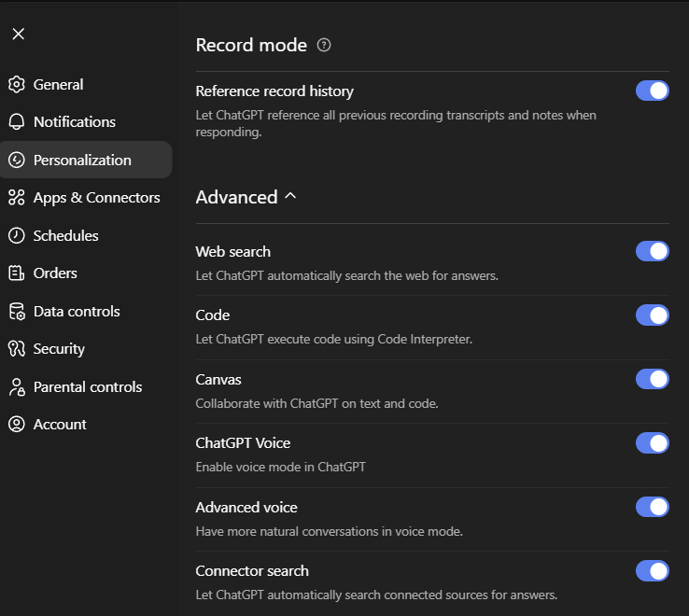689x616 pixels.
Task: Toggle Canvas collaboration off
Action: [652, 379]
